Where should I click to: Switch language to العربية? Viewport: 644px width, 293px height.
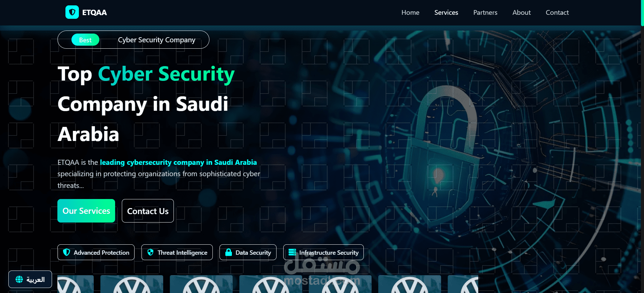30,279
